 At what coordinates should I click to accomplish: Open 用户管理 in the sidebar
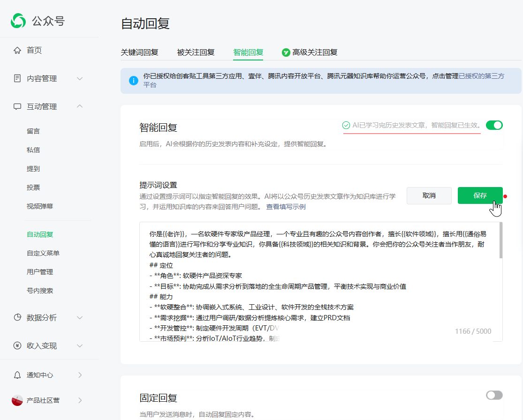(x=40, y=272)
